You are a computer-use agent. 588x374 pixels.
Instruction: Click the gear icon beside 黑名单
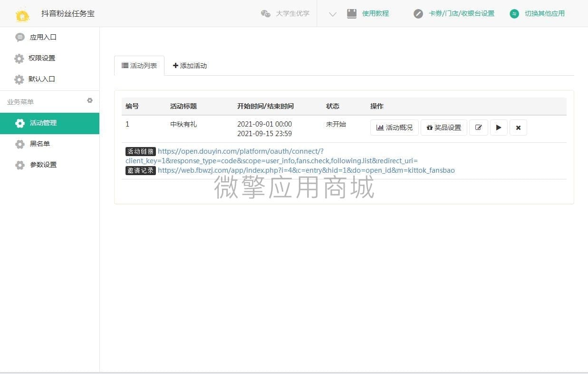coord(19,144)
